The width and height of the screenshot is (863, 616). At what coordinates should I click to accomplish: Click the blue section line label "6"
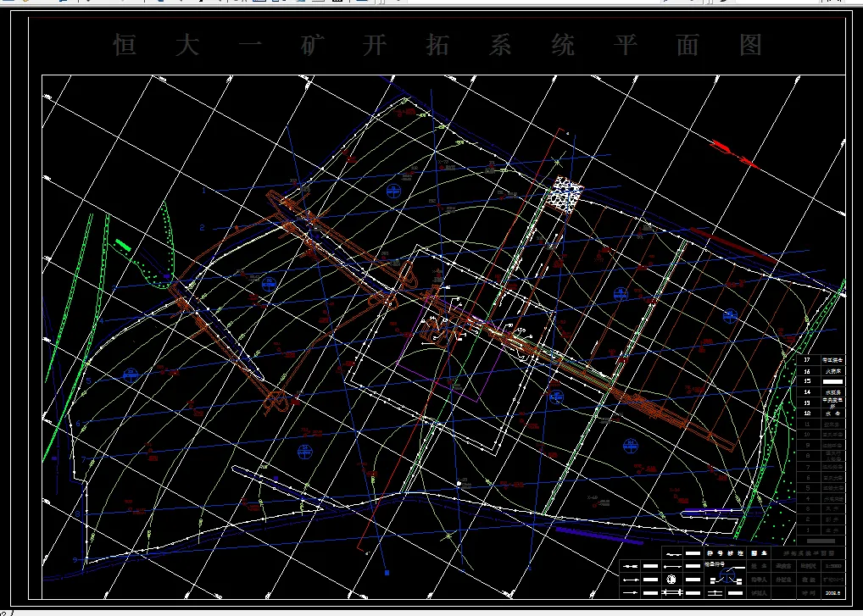pyautogui.click(x=78, y=424)
